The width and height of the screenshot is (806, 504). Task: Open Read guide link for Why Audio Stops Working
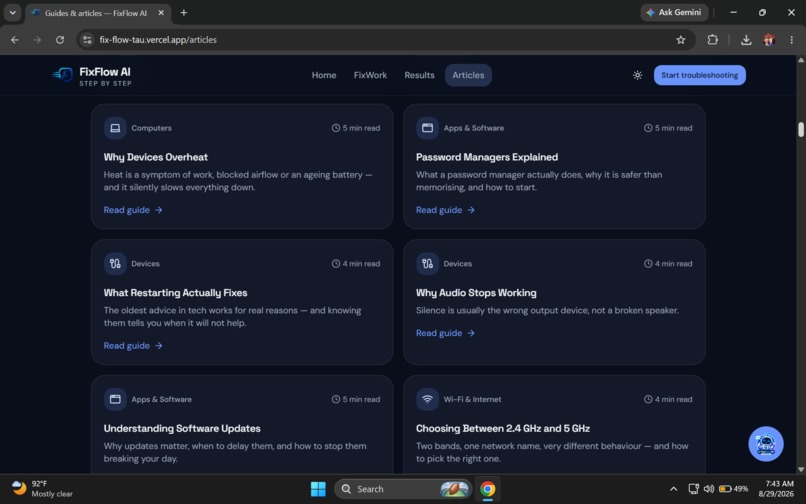pyautogui.click(x=445, y=333)
